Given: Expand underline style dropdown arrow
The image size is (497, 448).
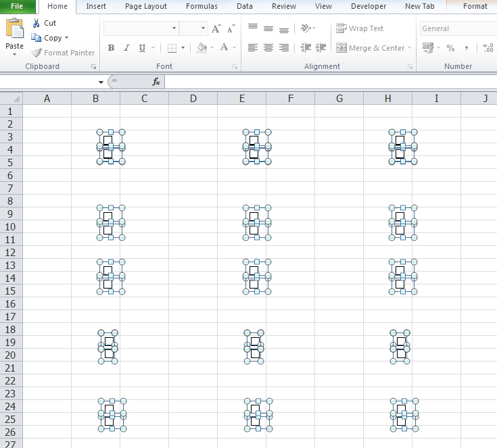Looking at the screenshot, I should point(153,48).
